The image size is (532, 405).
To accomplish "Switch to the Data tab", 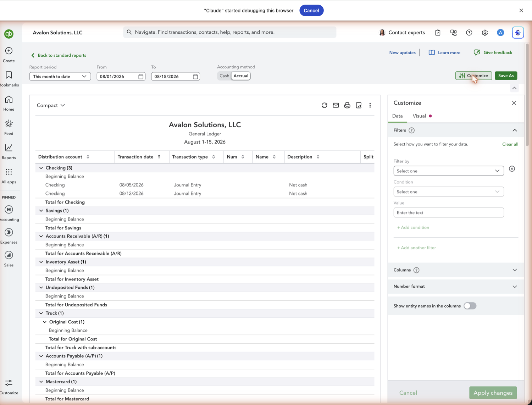I will (397, 116).
